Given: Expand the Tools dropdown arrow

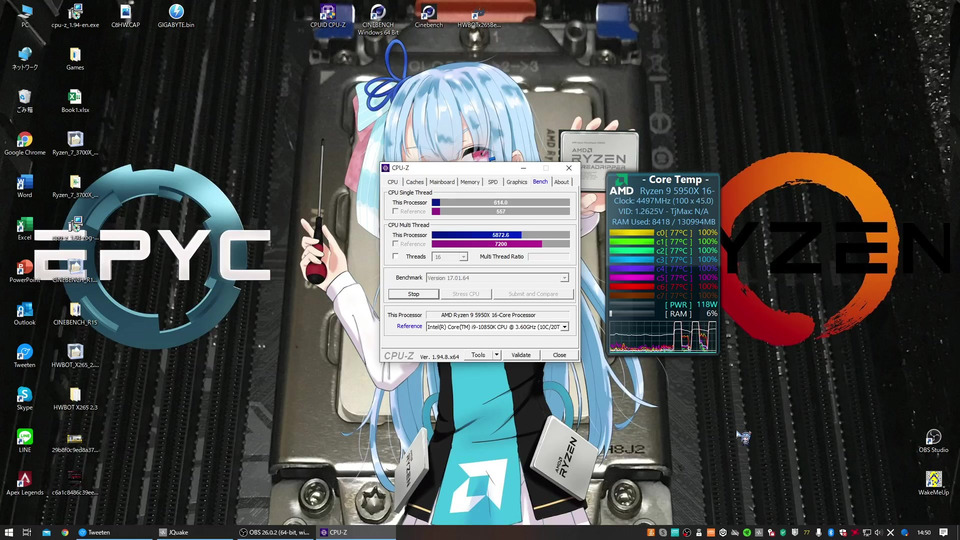Looking at the screenshot, I should point(497,355).
